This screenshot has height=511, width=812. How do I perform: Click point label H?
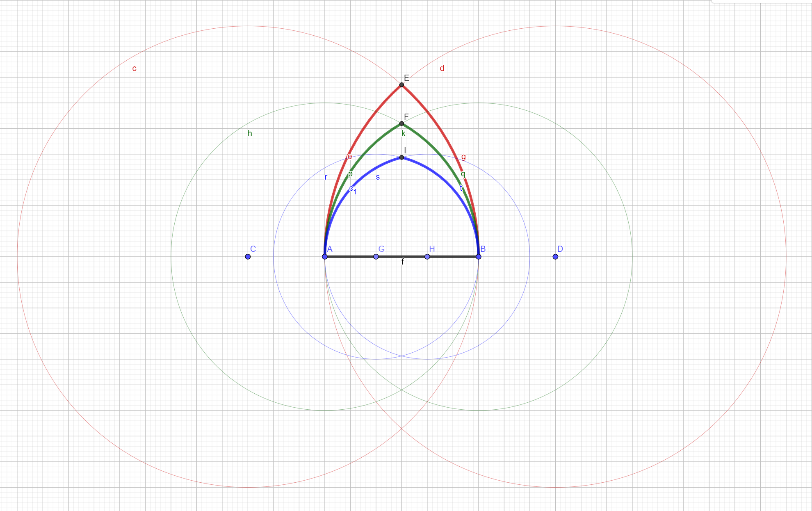pyautogui.click(x=432, y=249)
